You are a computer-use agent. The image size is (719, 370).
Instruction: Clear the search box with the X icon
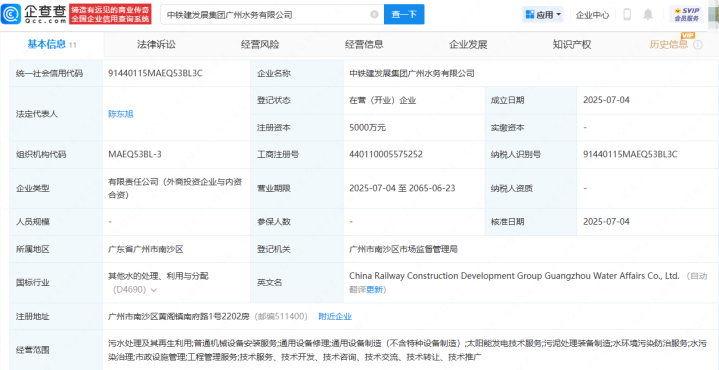pyautogui.click(x=374, y=15)
